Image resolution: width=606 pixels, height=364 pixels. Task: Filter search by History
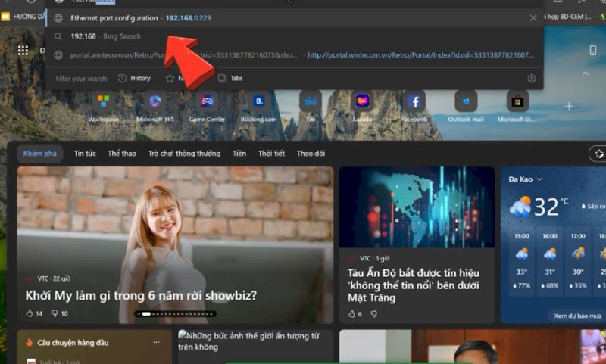click(135, 79)
